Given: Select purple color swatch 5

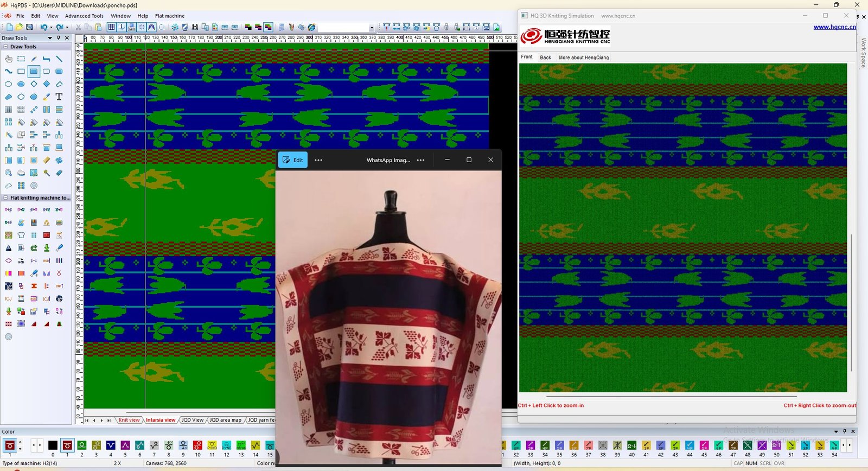Looking at the screenshot, I should pyautogui.click(x=125, y=445).
